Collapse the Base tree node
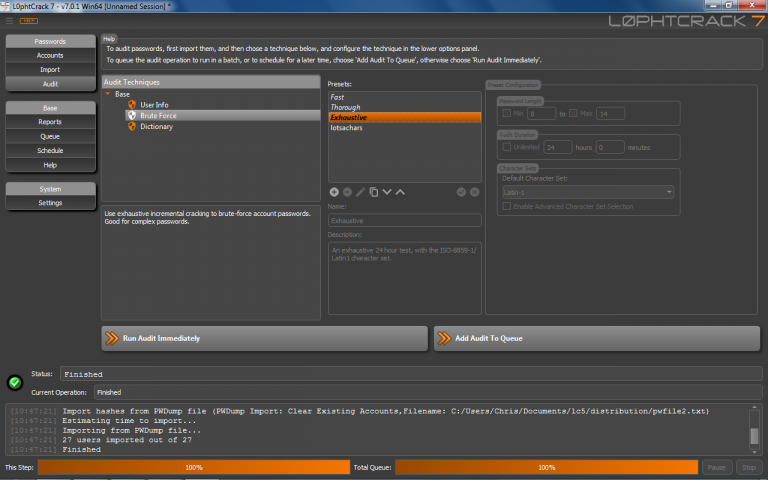This screenshot has width=768, height=480. 108,94
